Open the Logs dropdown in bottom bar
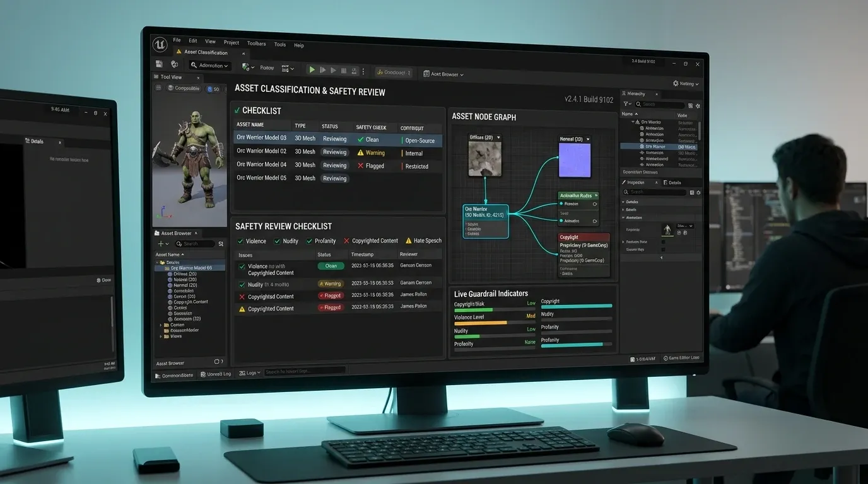The height and width of the screenshot is (484, 868). tap(250, 373)
